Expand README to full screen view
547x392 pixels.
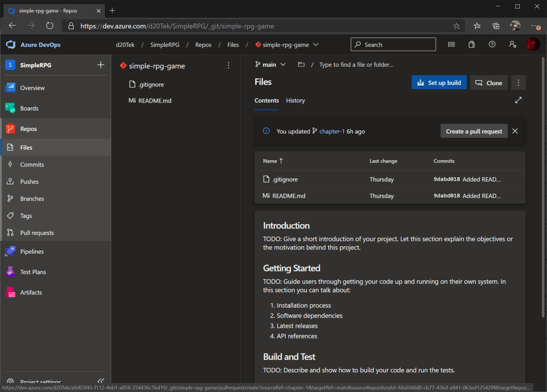[518, 100]
